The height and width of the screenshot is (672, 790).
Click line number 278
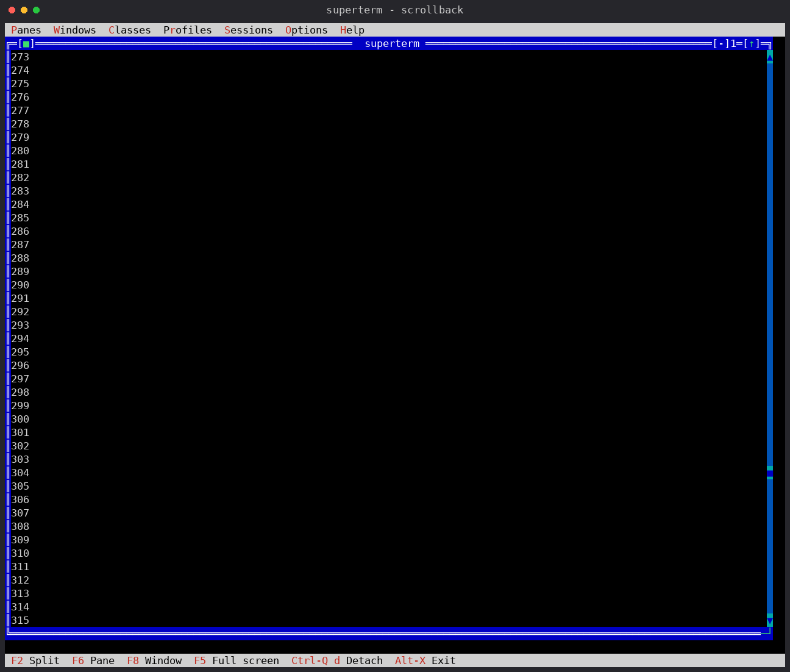click(x=20, y=124)
